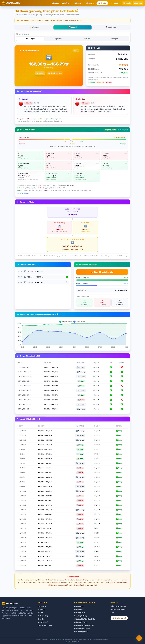Click the Tăng 3/7 (43%) trend card
This screenshot has width=145, height=644.
click(85, 303)
